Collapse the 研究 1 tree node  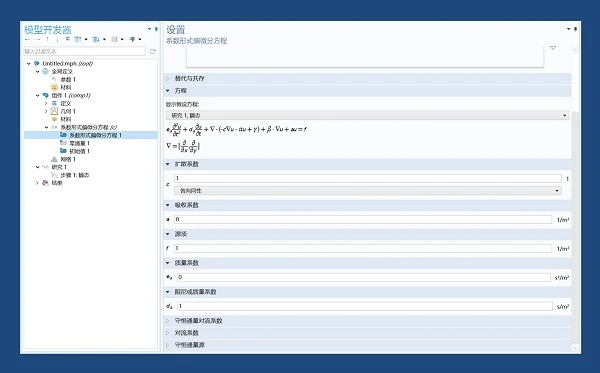[x=38, y=167]
